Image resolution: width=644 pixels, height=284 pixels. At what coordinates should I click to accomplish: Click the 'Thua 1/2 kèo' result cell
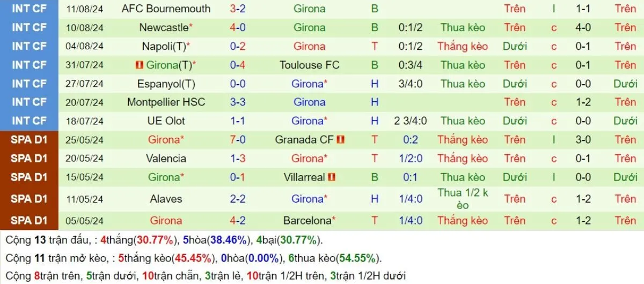462,199
